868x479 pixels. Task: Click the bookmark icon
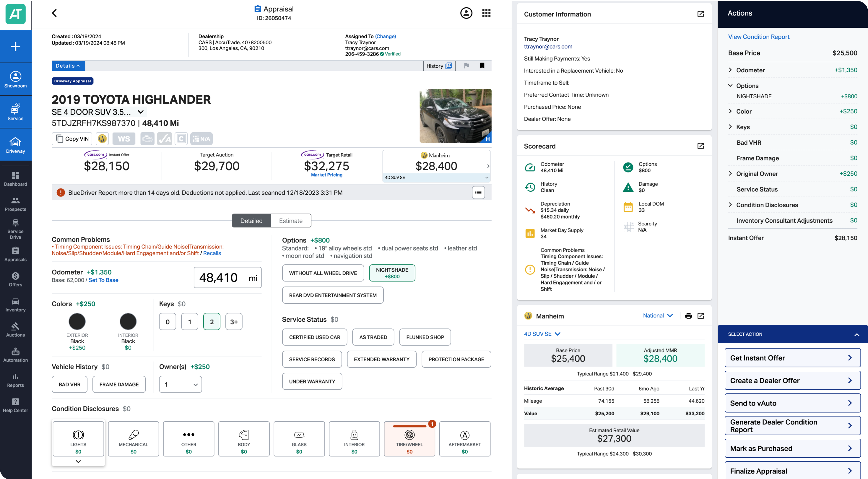coord(482,66)
